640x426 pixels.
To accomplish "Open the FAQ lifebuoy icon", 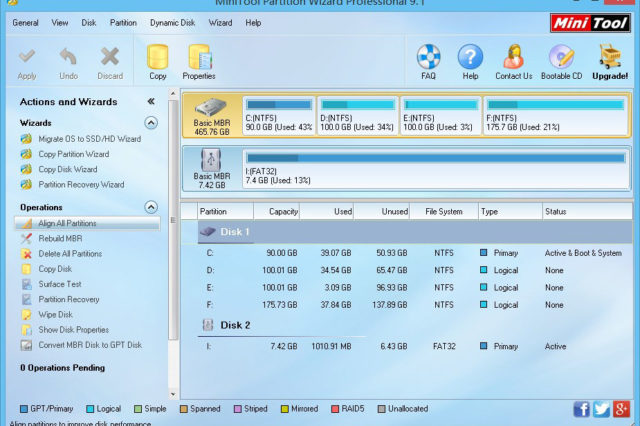I will pos(428,58).
